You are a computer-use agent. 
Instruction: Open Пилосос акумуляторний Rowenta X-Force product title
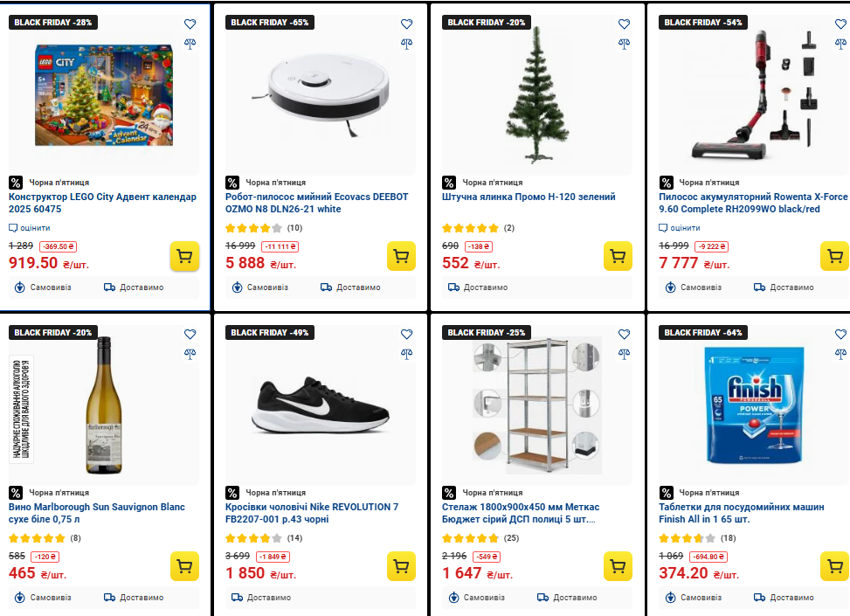click(x=753, y=203)
